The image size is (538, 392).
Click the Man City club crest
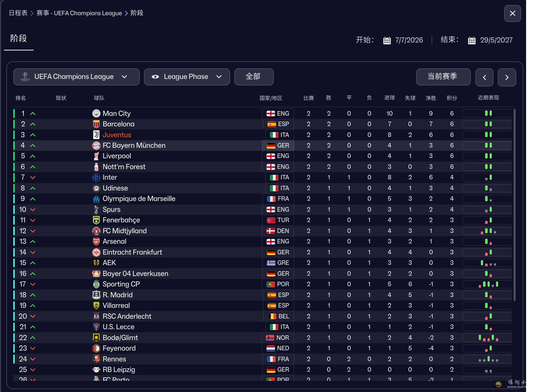pos(96,114)
